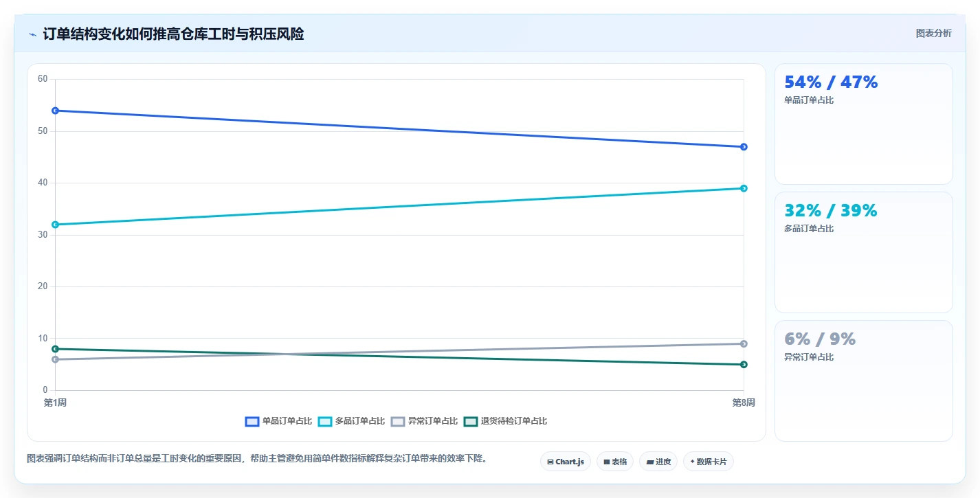This screenshot has width=980, height=498.
Task: Click the gray data point at 9 on 第8周
Action: point(744,343)
